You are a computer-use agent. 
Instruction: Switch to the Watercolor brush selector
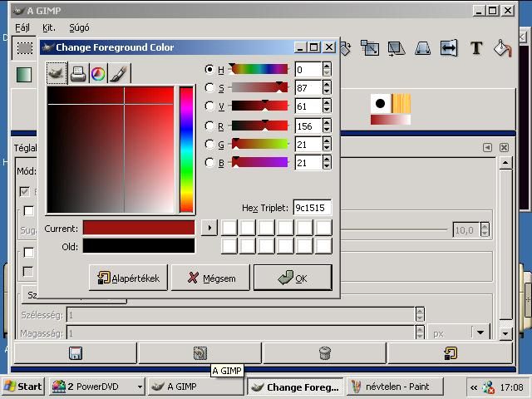point(119,74)
